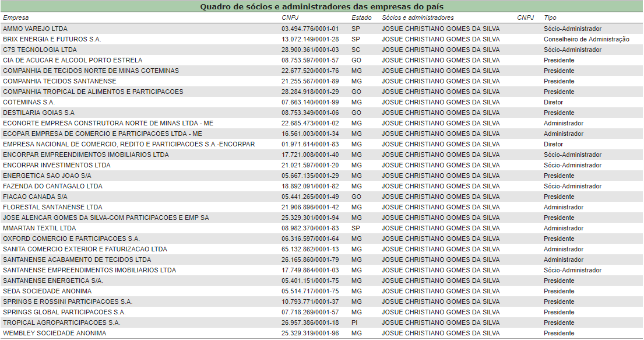Select CNPJ number 28.900.361/0001-03
Image resolution: width=644 pixels, height=340 pixels.
[309, 50]
